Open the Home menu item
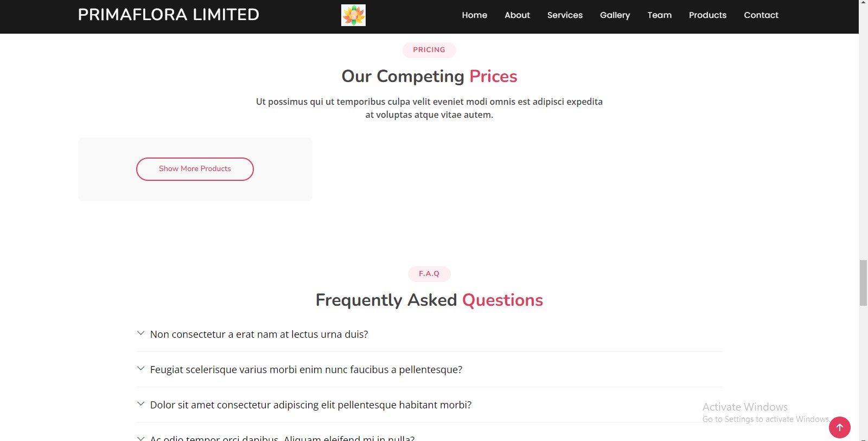The height and width of the screenshot is (441, 868). click(474, 15)
